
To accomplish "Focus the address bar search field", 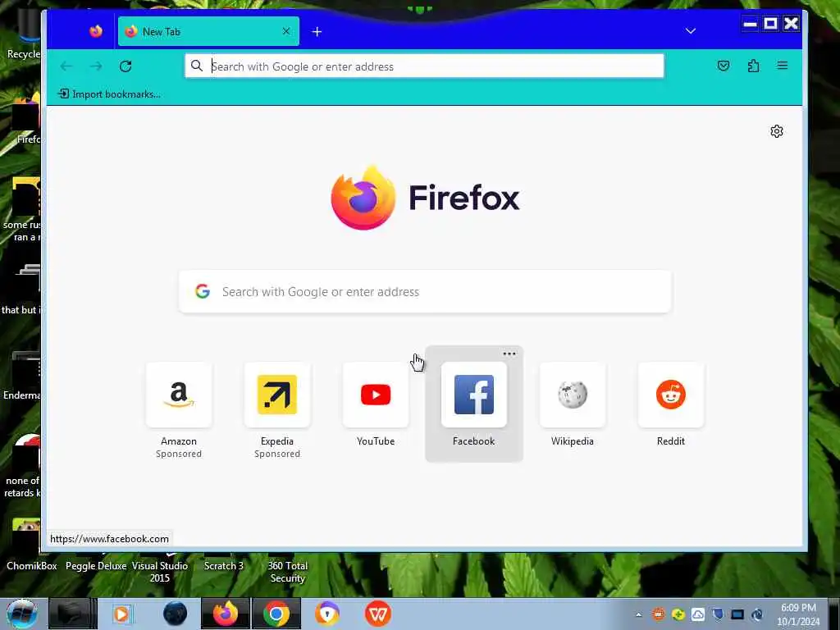I will click(424, 66).
